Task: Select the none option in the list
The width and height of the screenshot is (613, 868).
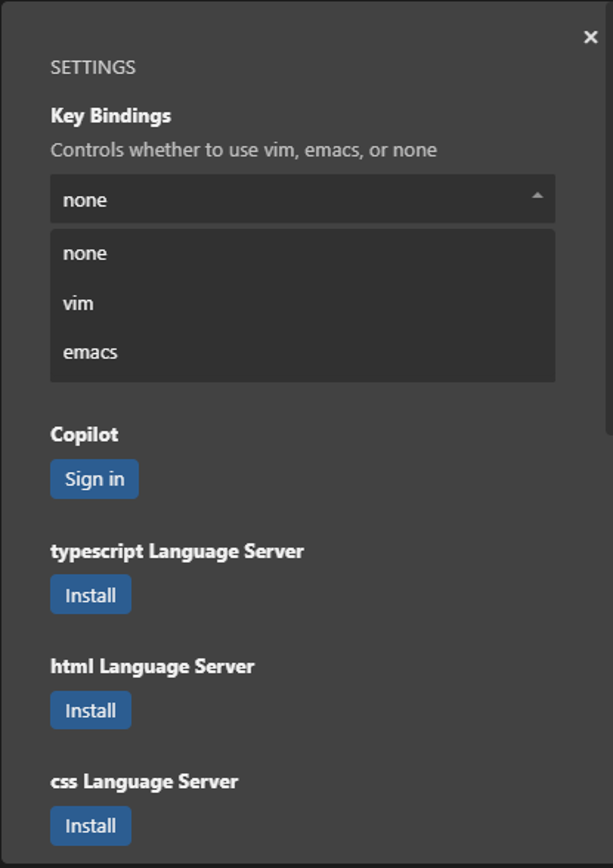Action: (303, 254)
